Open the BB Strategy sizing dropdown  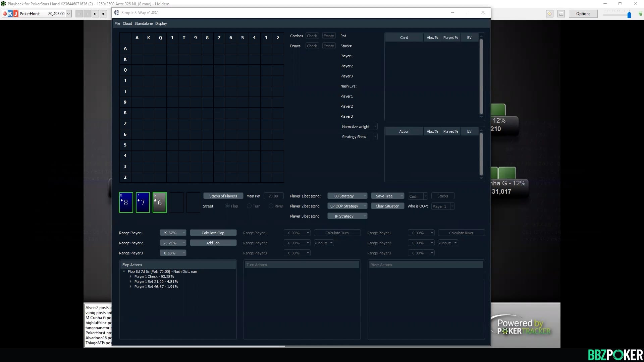tap(365, 196)
